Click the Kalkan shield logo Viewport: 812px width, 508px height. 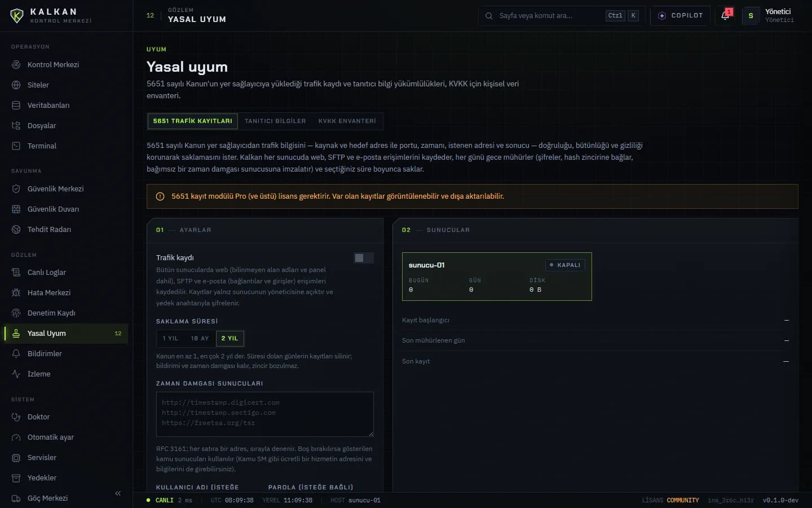coord(17,16)
